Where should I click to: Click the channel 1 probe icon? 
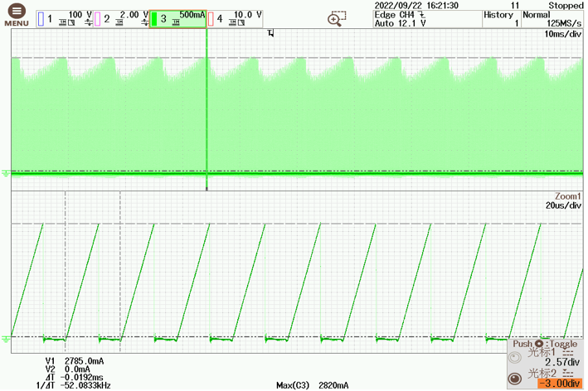(71, 23)
